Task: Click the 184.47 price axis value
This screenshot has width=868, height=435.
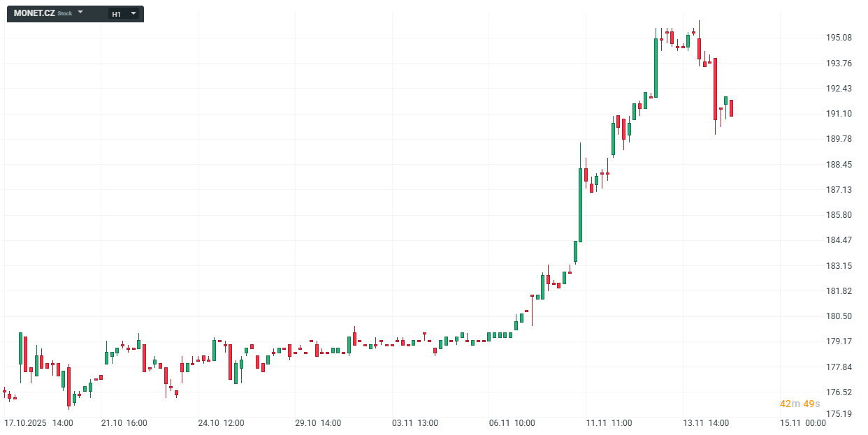Action: [x=839, y=240]
